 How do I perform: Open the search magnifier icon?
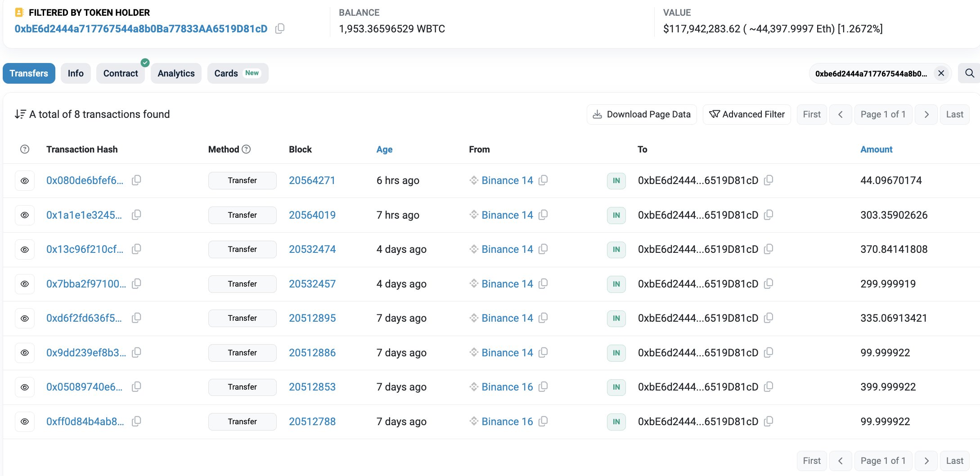[970, 73]
